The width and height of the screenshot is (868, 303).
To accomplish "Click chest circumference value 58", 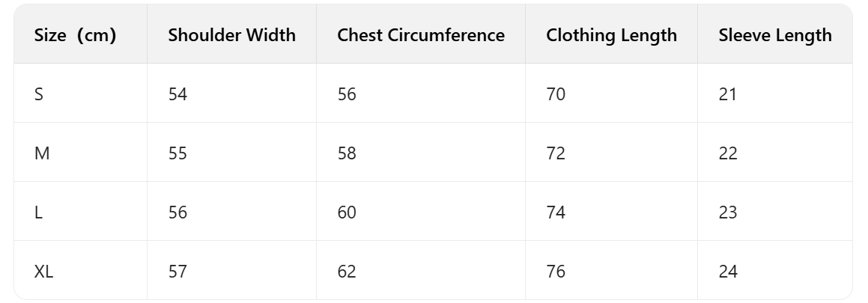I will 347,153.
